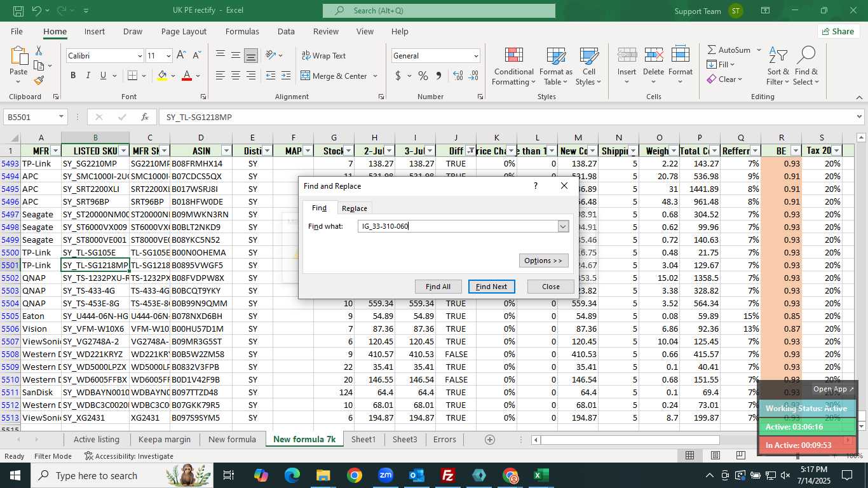
Task: Click the Comma Style icon
Action: (x=438, y=76)
